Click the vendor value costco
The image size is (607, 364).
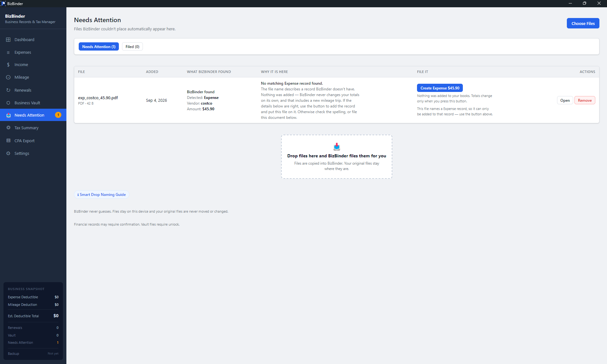click(206, 103)
